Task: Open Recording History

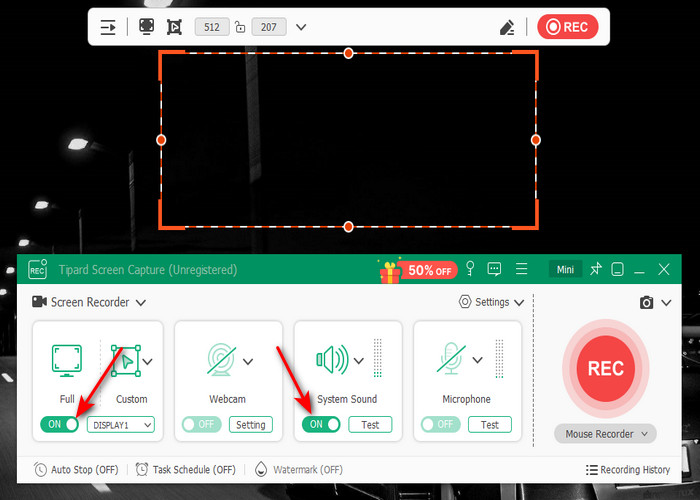Action: (628, 470)
